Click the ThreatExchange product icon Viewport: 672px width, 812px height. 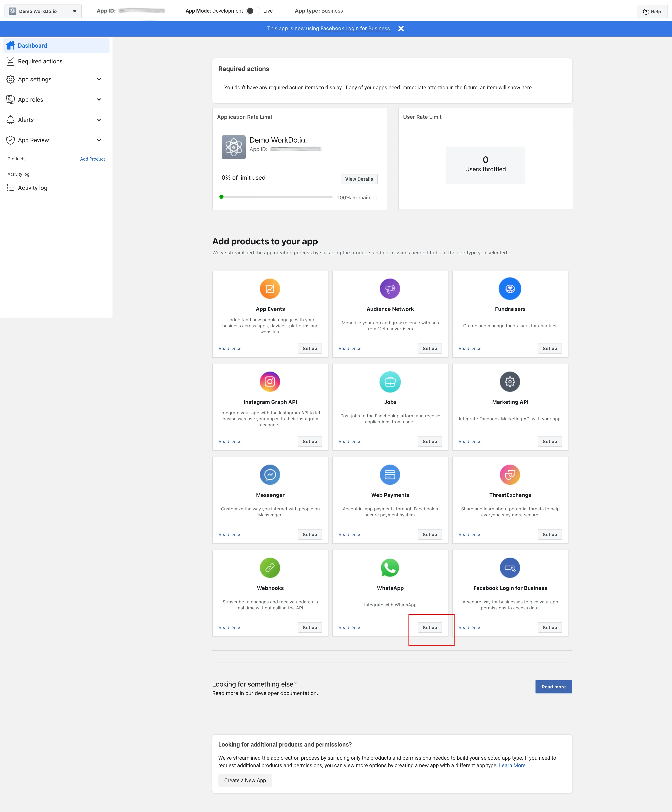point(510,474)
